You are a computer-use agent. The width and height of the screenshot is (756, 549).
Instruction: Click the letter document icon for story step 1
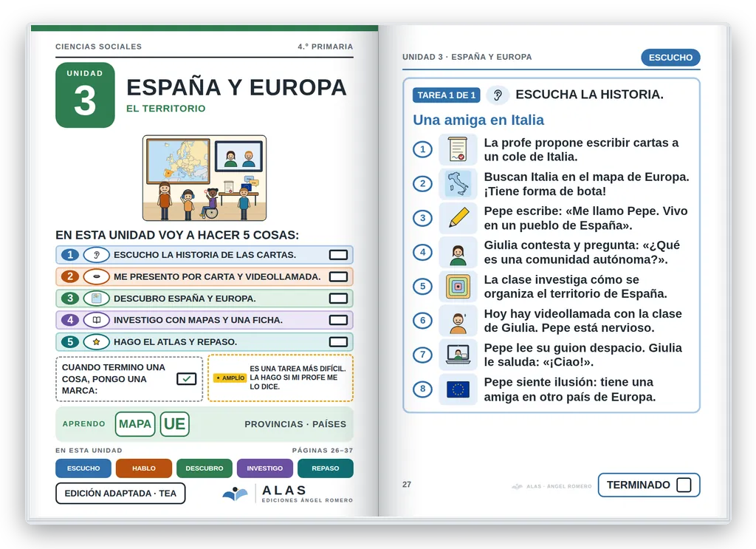[x=458, y=149]
